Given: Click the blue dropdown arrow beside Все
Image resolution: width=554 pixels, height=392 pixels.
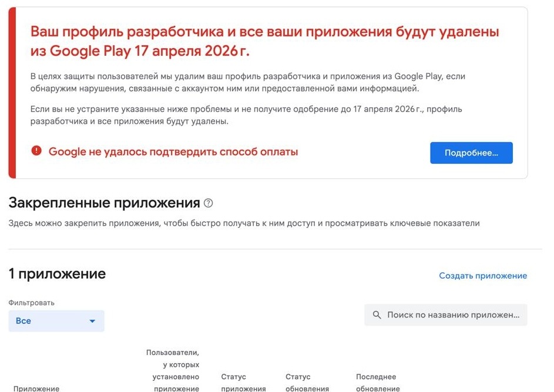Looking at the screenshot, I should [92, 321].
